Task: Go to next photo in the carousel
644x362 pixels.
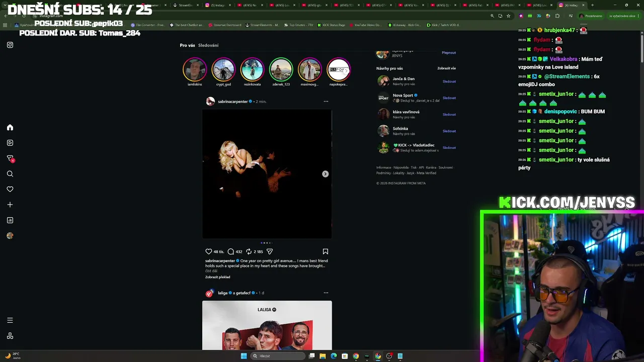Action: tap(326, 174)
